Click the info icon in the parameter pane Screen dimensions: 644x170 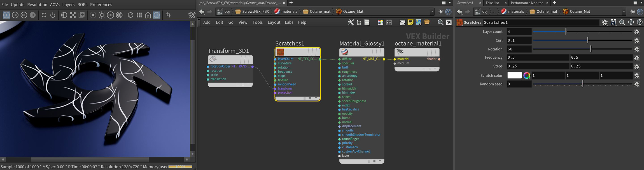coord(631,22)
